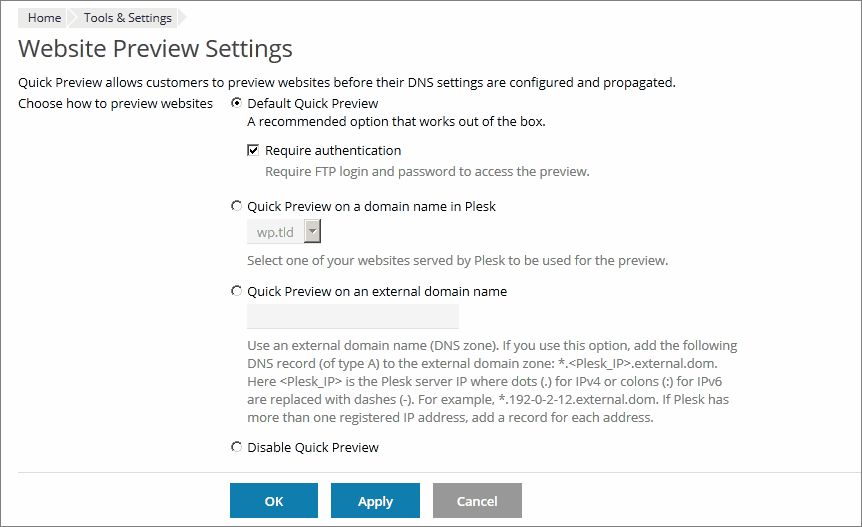Image resolution: width=862 pixels, height=527 pixels.
Task: Select the Disable Quick Preview radio button
Action: (236, 447)
